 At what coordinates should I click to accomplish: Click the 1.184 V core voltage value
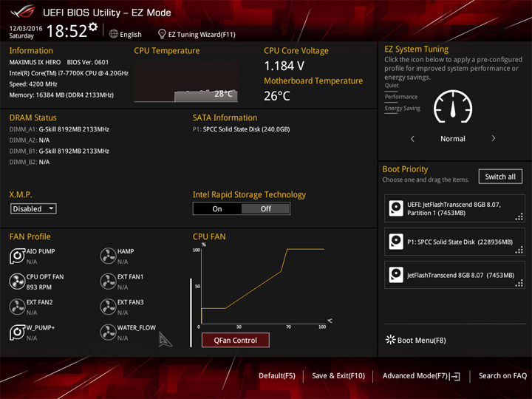tap(284, 66)
